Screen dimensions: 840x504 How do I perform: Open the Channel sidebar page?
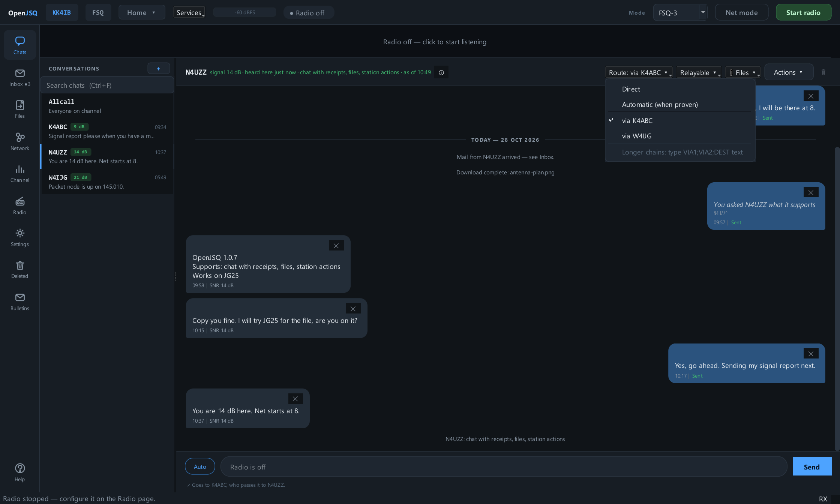20,173
